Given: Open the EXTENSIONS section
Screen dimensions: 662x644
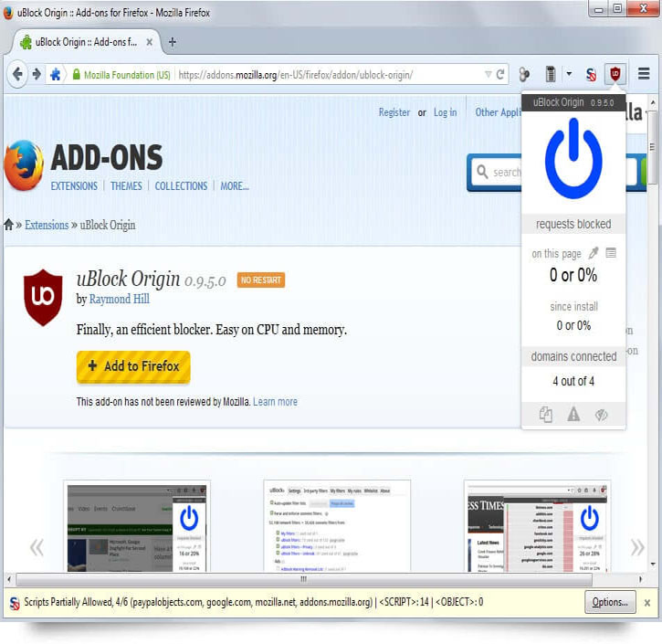Looking at the screenshot, I should [x=74, y=186].
